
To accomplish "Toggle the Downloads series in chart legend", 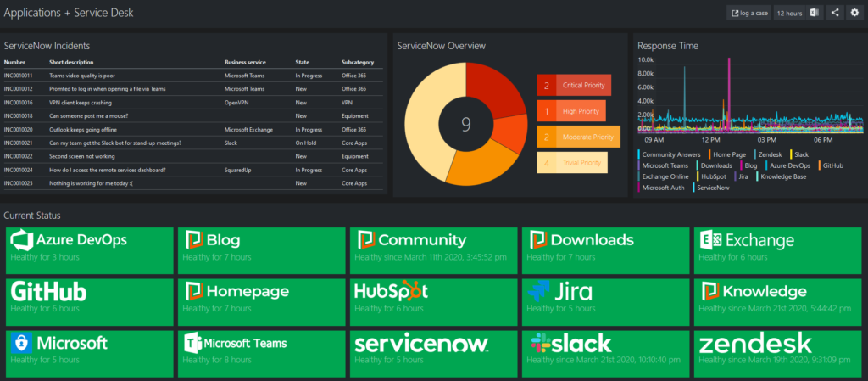I will 714,165.
